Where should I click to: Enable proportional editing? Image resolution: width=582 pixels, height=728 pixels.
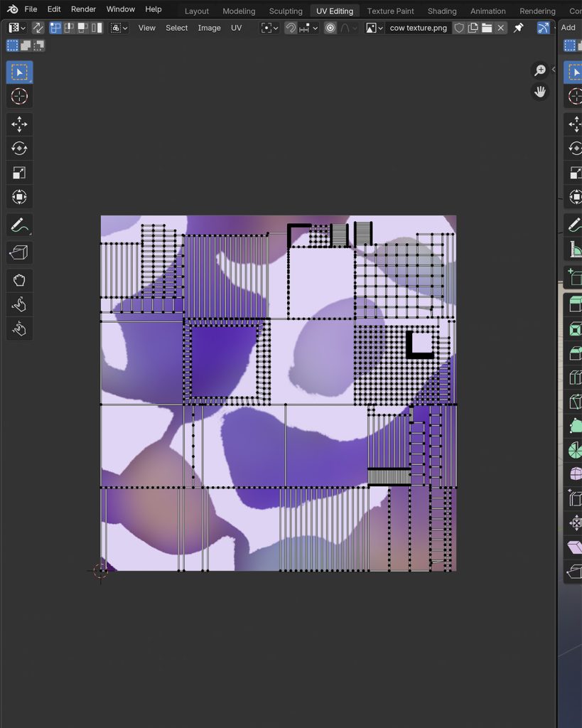tap(330, 28)
